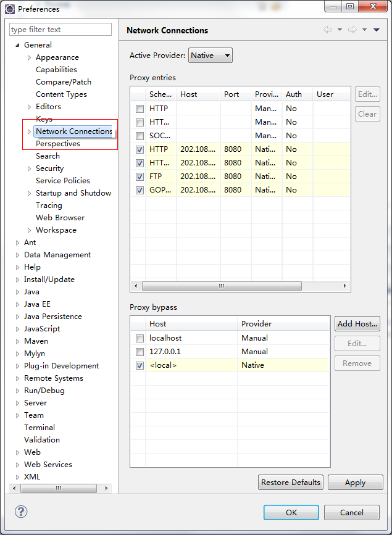Open the back history dropdown arrow
The height and width of the screenshot is (535, 392).
coord(340,30)
